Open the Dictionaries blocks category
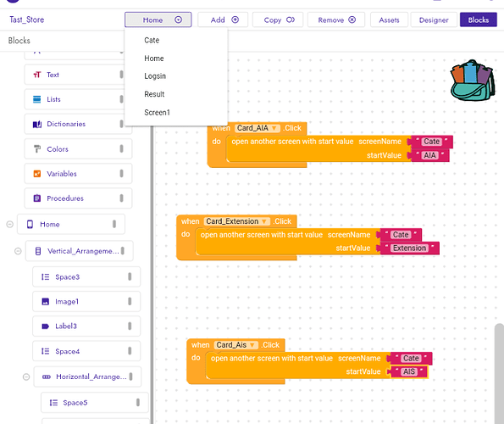 tap(78, 124)
